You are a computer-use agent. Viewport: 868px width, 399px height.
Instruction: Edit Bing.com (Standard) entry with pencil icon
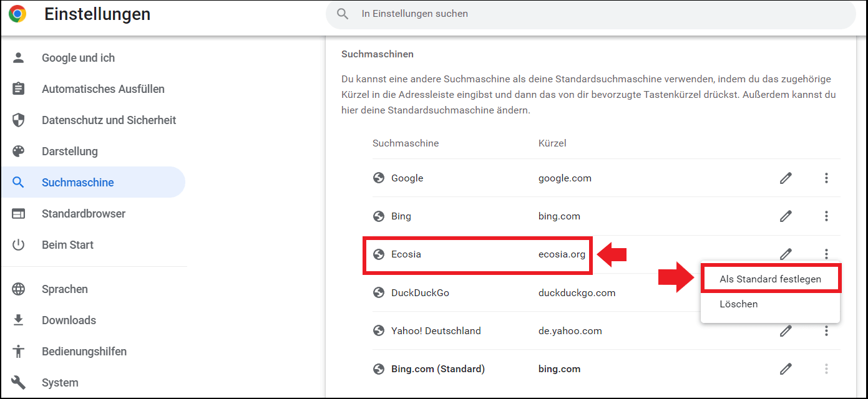pos(786,369)
